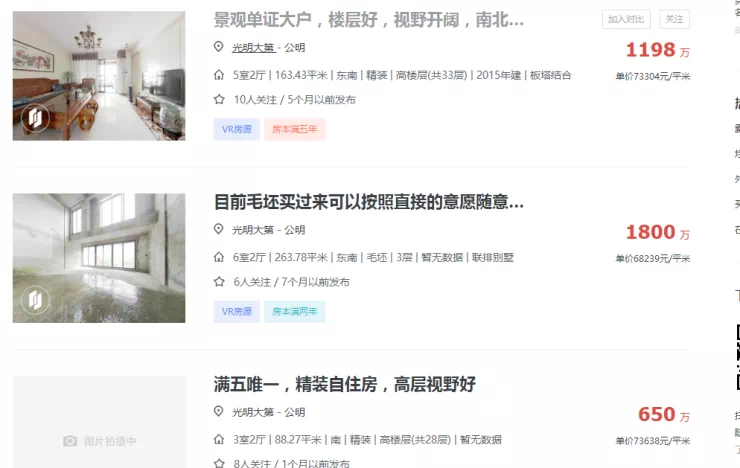This screenshot has width=740, height=468.
Task: Open listing titled 满五唯一，精装自住房
Action: coord(345,384)
